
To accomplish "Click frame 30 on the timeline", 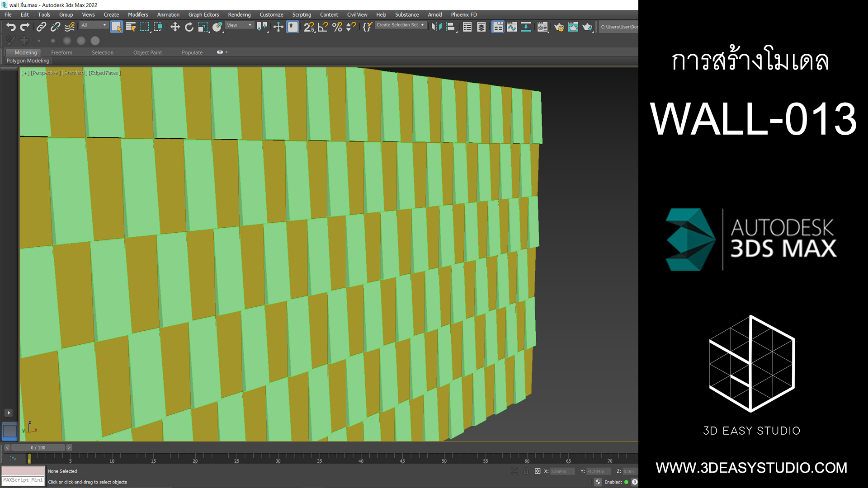I will (x=278, y=457).
